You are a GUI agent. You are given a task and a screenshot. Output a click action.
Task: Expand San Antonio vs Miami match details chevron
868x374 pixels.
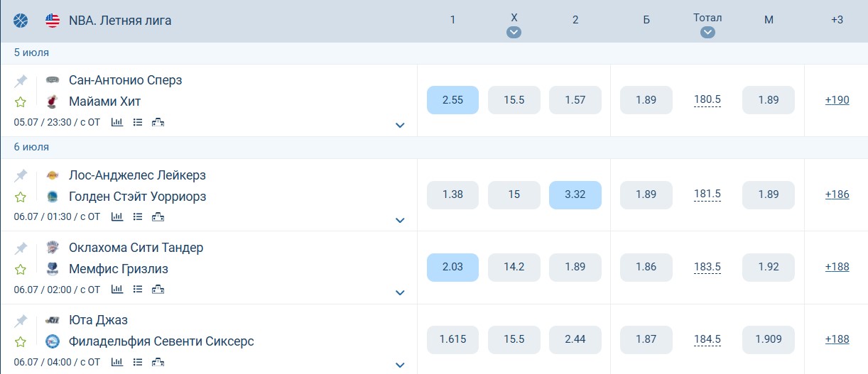pos(400,126)
